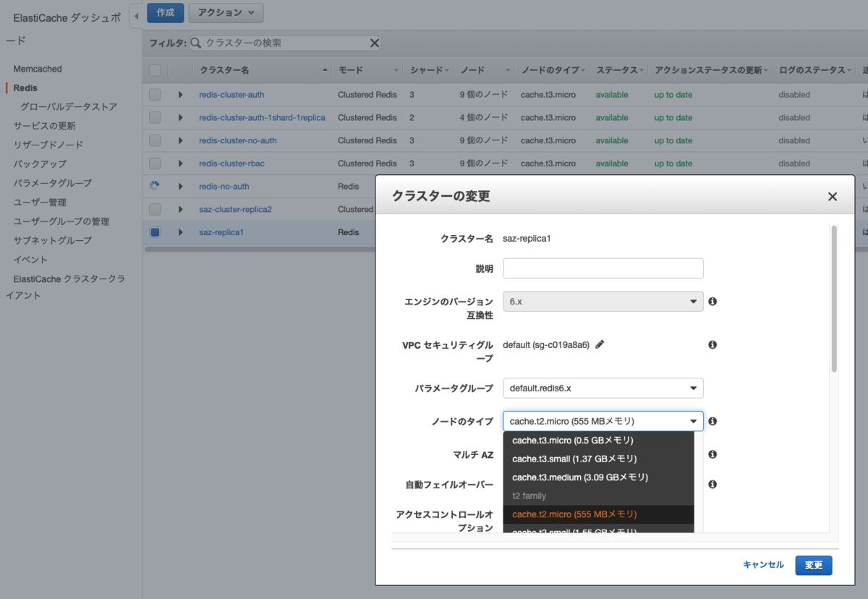Choose cache.t3.micro (0.5 GB) option

(599, 440)
